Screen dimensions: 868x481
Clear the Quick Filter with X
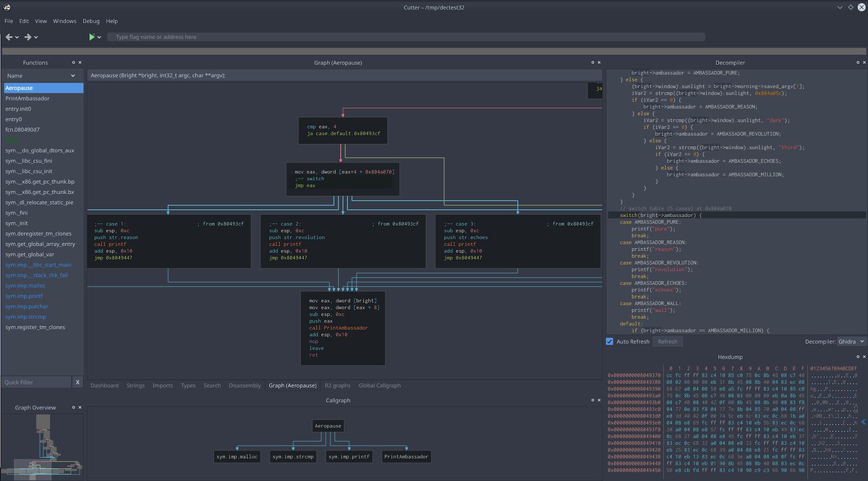pyautogui.click(x=77, y=382)
